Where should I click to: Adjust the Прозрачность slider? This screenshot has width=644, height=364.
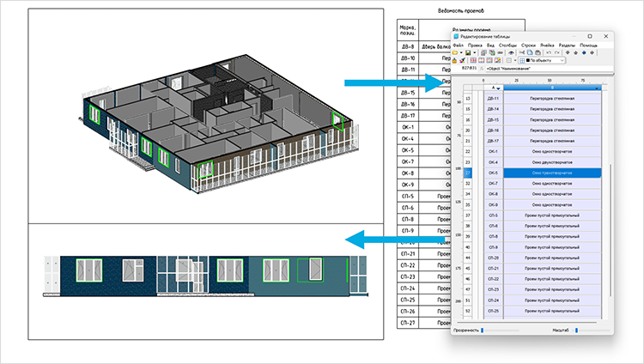(x=483, y=329)
